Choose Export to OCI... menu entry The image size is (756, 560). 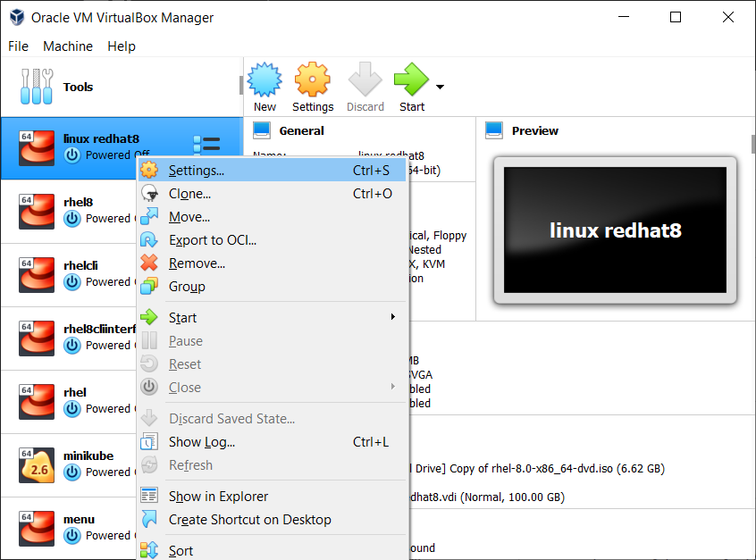point(272,240)
